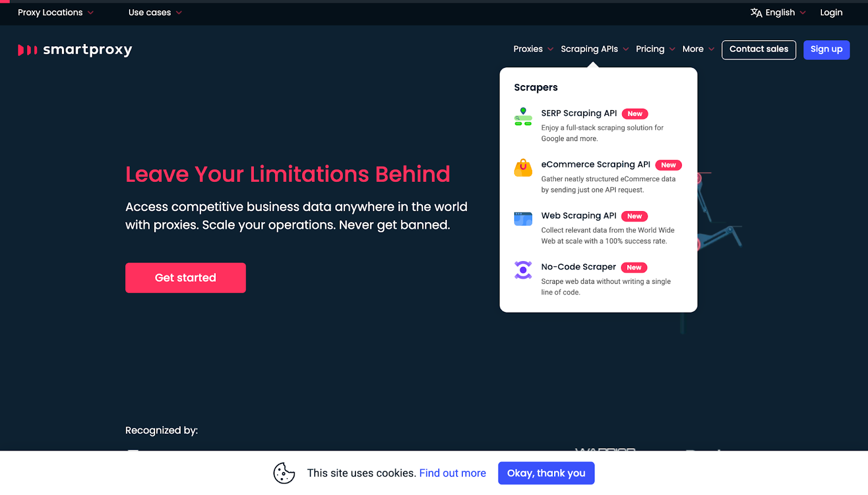Image resolution: width=868 pixels, height=495 pixels.
Task: Click the New badge beside Web Scraping API
Action: (x=634, y=216)
